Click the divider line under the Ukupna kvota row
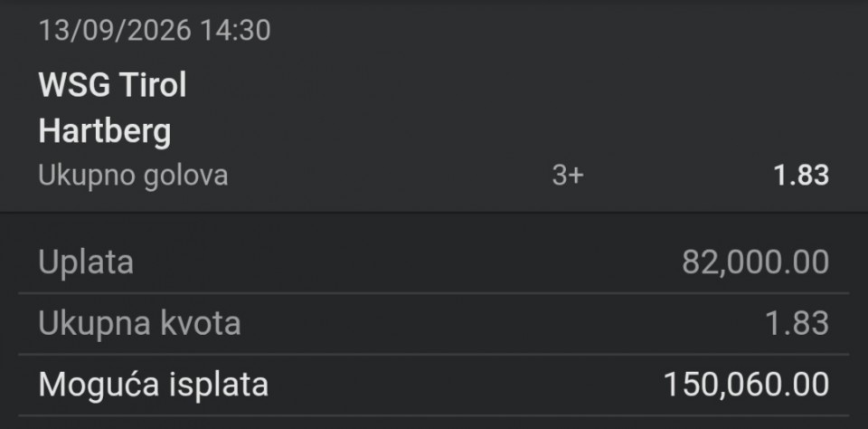The width and height of the screenshot is (868, 429). (x=433, y=354)
